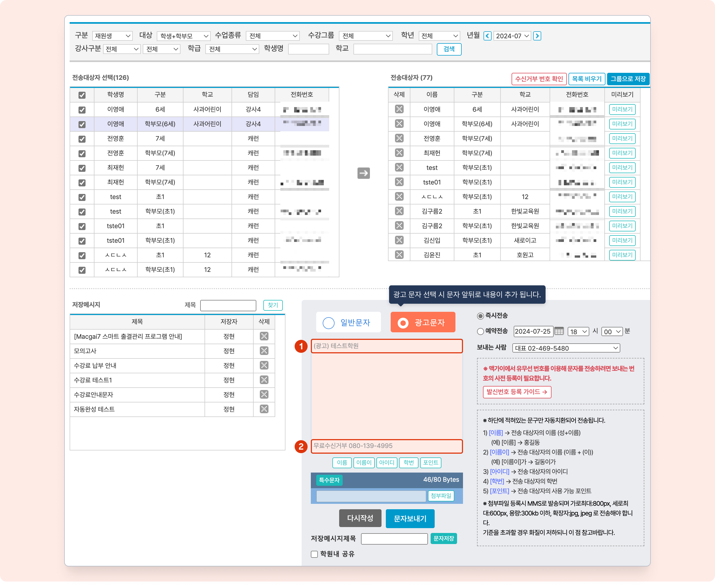
Task: Delete 김윤진 from the recipient list
Action: point(399,255)
